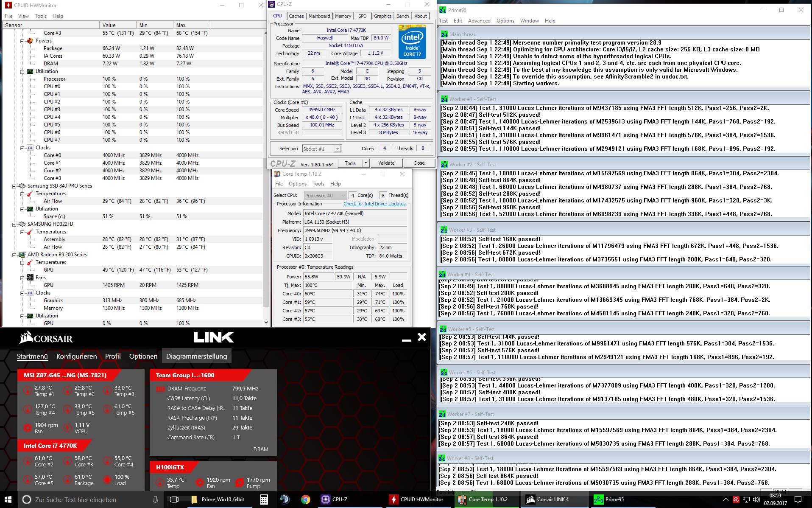The height and width of the screenshot is (508, 812).
Task: Open Task View on the taskbar
Action: point(174,500)
